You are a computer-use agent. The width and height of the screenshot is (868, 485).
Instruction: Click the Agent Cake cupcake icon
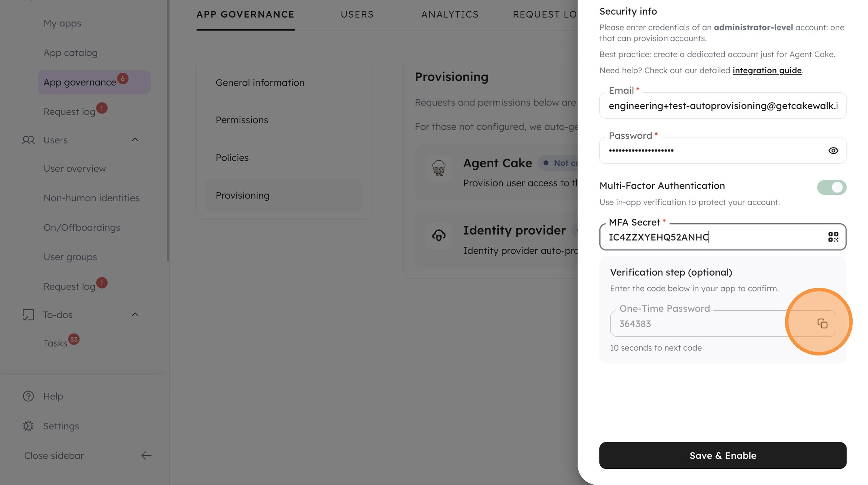(x=439, y=168)
